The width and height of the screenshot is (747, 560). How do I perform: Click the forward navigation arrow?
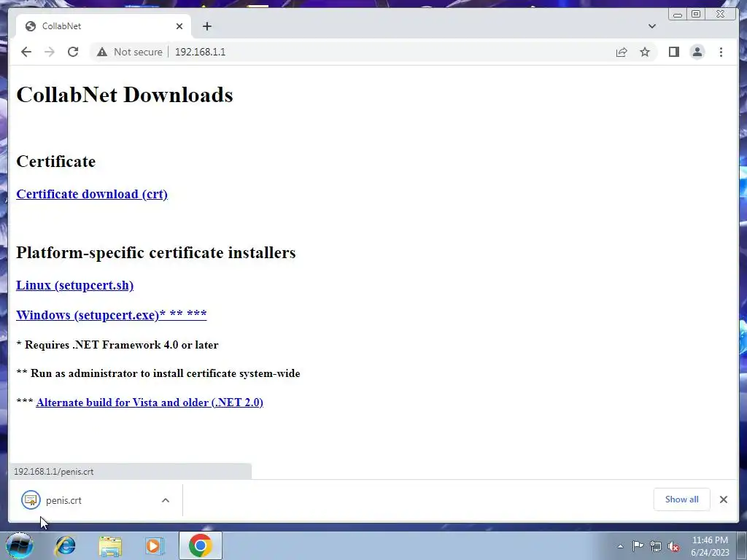[x=50, y=52]
